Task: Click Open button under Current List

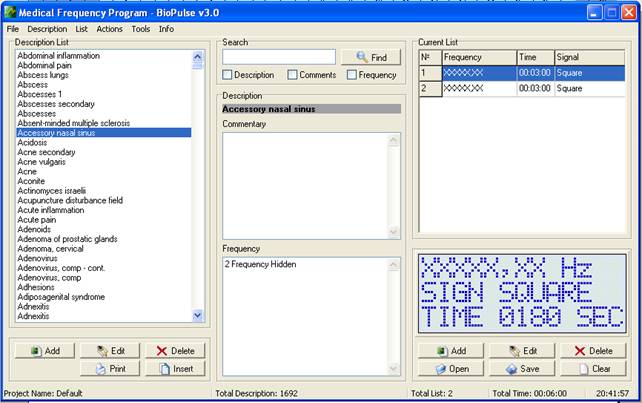Action: click(x=445, y=369)
